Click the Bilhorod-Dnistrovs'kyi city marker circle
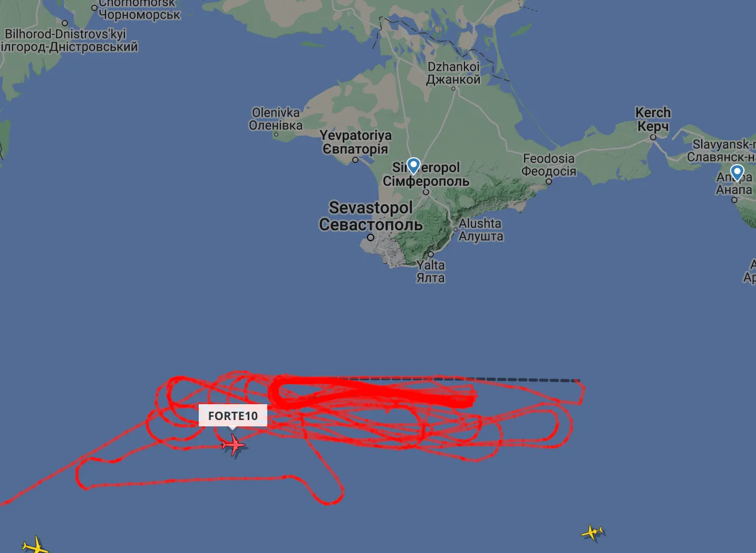 click(65, 23)
